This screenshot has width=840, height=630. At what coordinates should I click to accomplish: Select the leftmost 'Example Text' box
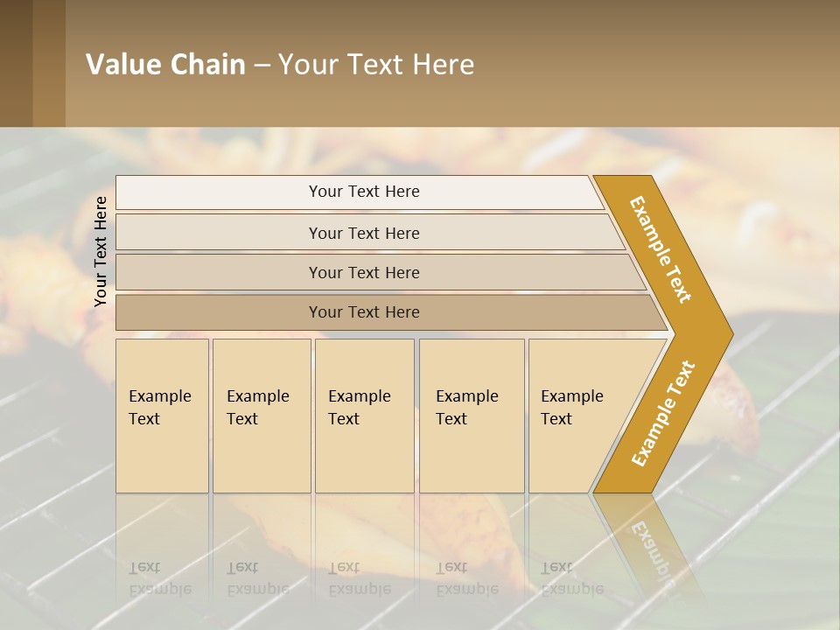pos(162,415)
